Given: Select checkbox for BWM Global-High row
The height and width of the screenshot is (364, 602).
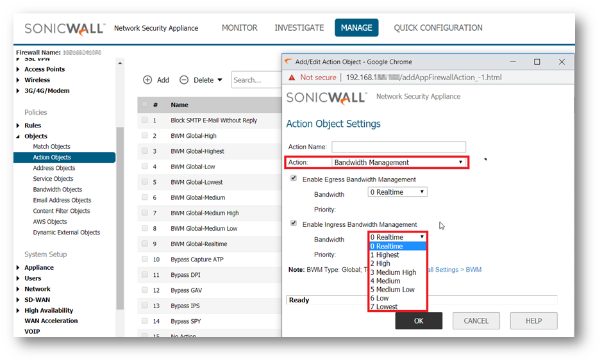Looking at the screenshot, I should point(145,135).
